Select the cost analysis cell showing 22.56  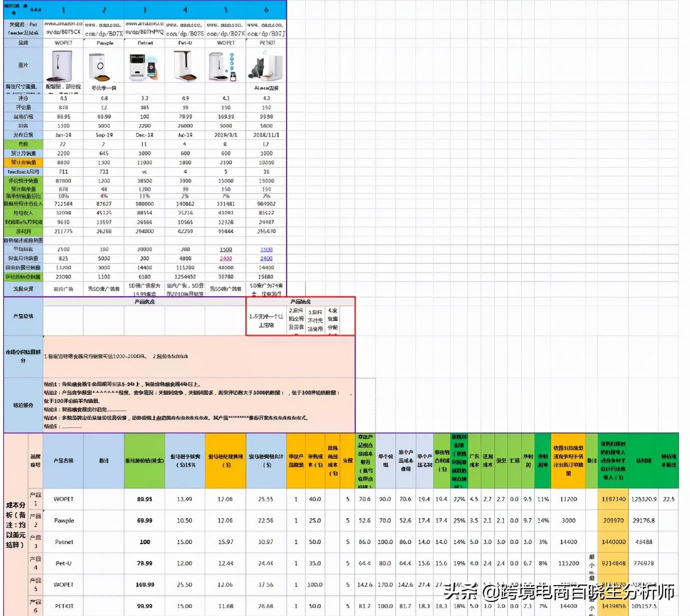(x=266, y=521)
